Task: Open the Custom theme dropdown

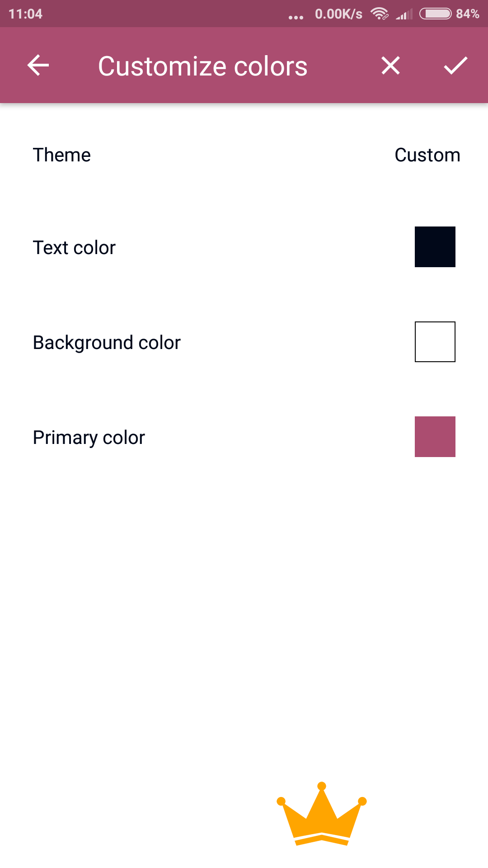Action: click(x=427, y=155)
